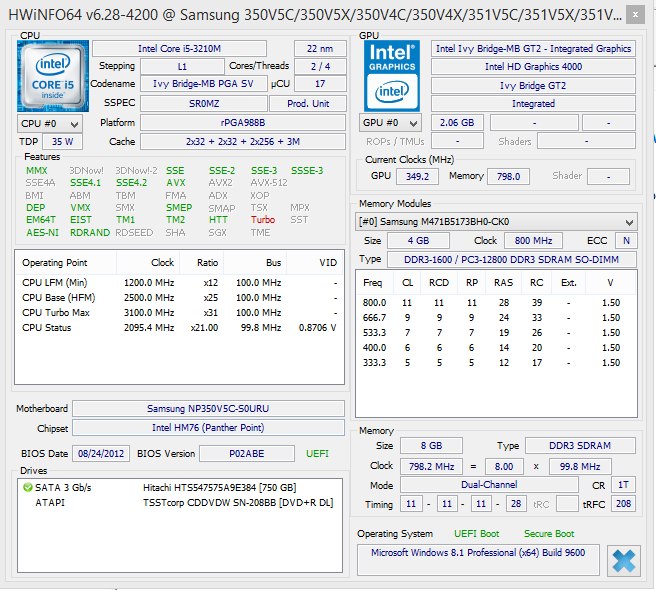
Task: Open the CPU #0 selector dropdown
Action: pyautogui.click(x=50, y=124)
